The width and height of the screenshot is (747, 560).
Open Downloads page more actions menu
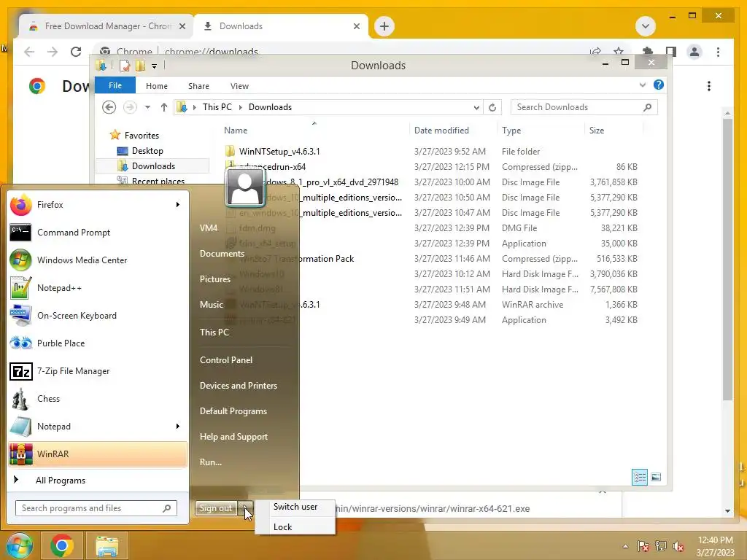[709, 86]
